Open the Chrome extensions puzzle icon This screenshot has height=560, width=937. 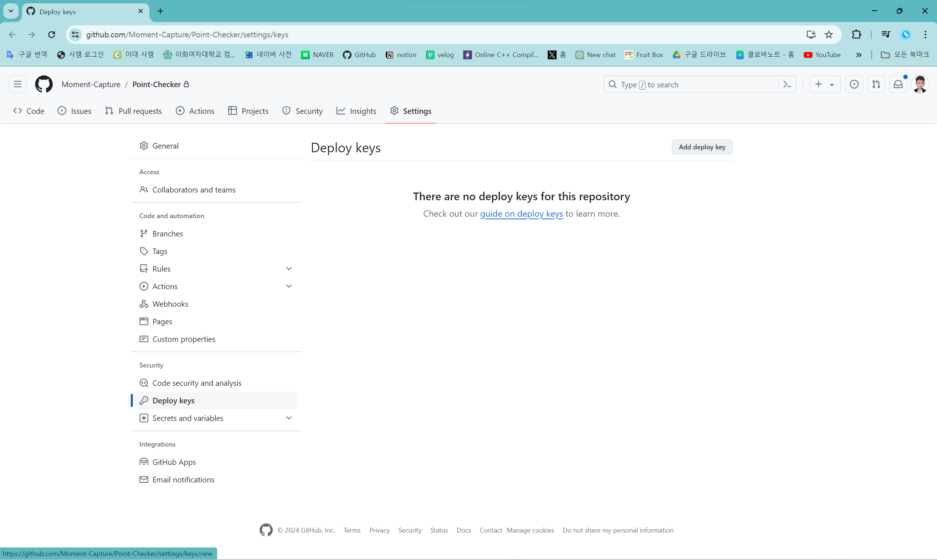point(856,35)
